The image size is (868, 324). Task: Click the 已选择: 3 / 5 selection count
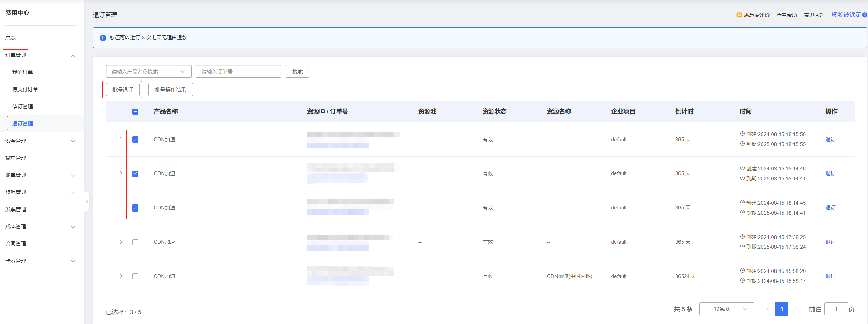[x=124, y=312]
